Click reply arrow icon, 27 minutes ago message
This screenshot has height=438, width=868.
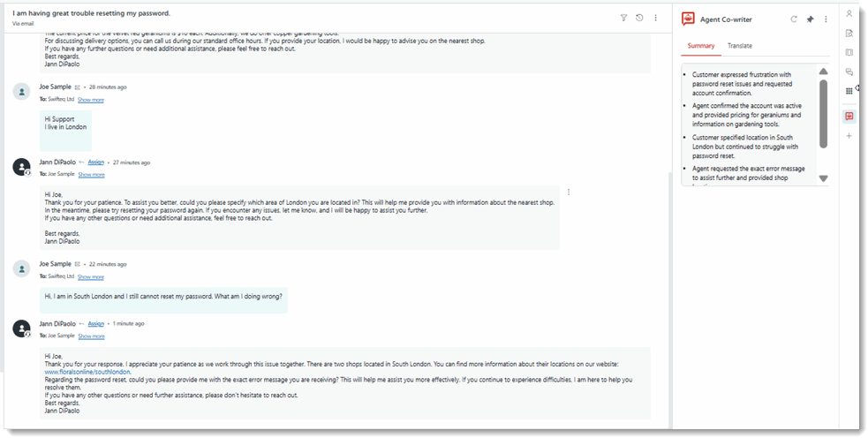81,162
